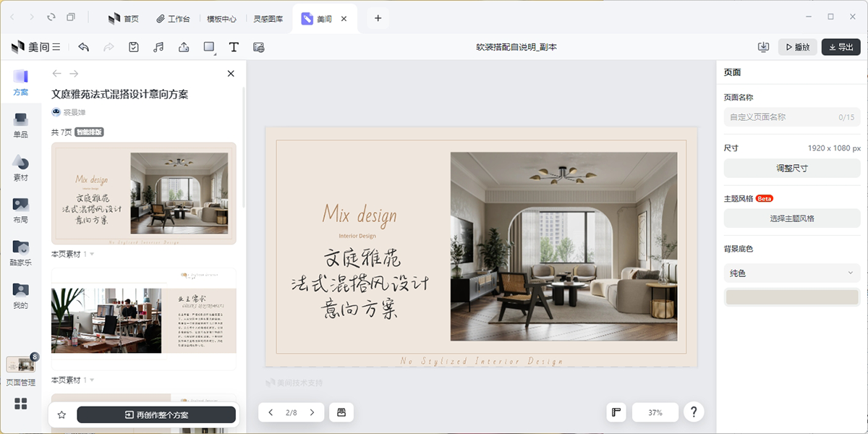
Task: Click the upload icon in the toolbar
Action: 184,47
